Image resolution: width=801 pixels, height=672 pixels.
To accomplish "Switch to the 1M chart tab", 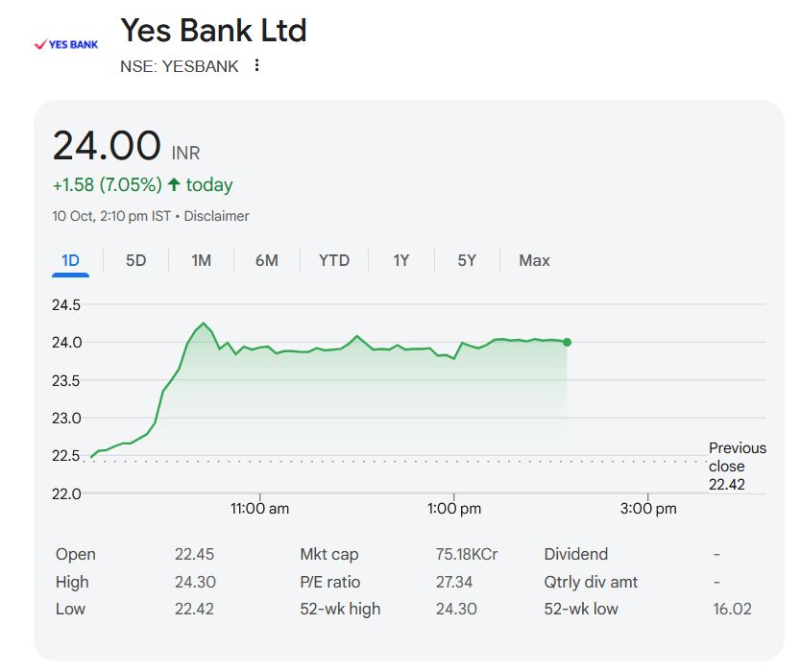I will point(201,260).
